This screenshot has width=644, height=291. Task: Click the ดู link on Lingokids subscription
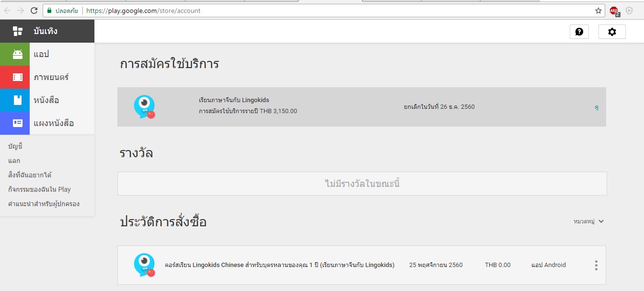click(597, 107)
